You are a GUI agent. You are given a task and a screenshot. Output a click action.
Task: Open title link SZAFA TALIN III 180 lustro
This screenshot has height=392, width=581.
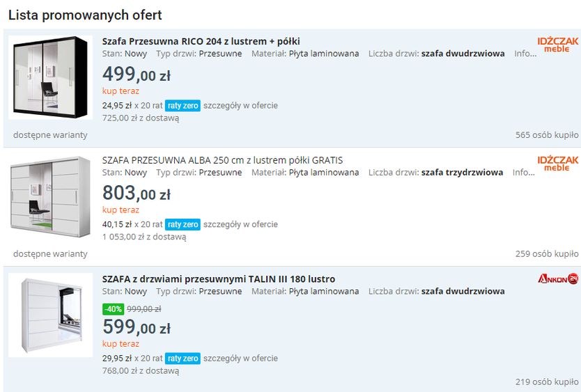pyautogui.click(x=218, y=279)
